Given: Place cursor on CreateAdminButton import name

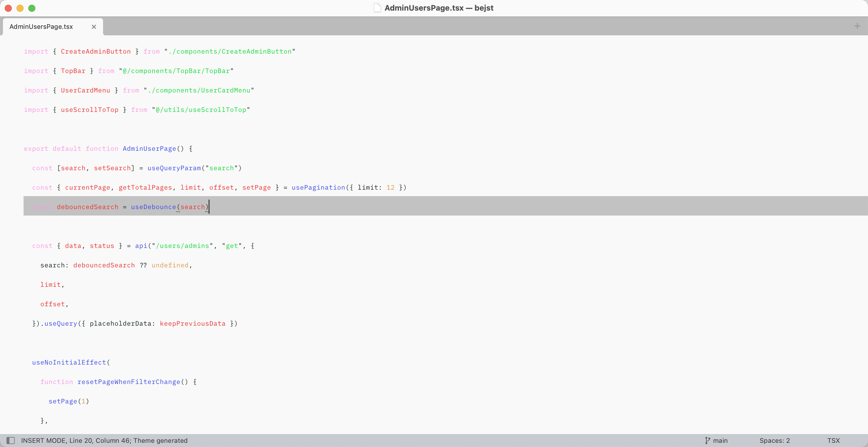Looking at the screenshot, I should click(x=96, y=51).
